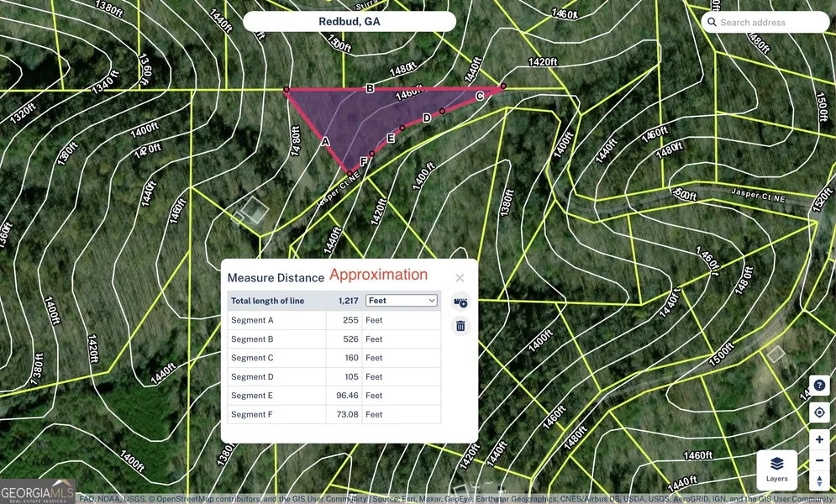Select the Segment A row

click(334, 320)
